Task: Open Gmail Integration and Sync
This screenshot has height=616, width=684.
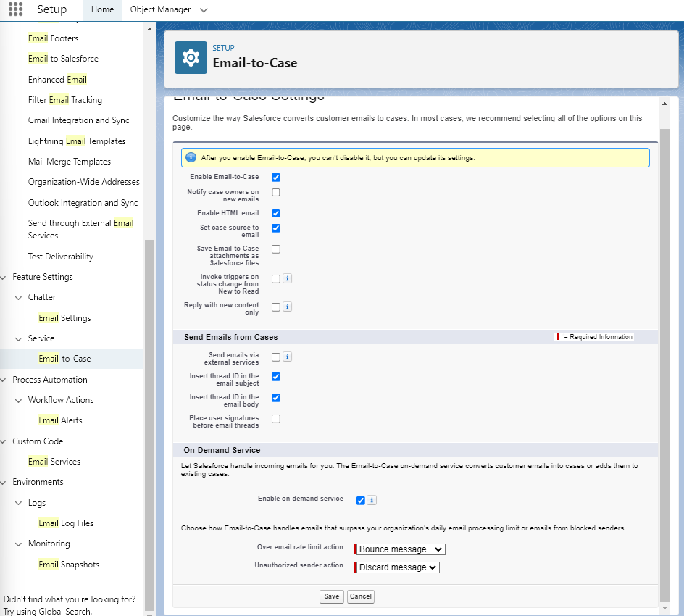Action: point(78,120)
